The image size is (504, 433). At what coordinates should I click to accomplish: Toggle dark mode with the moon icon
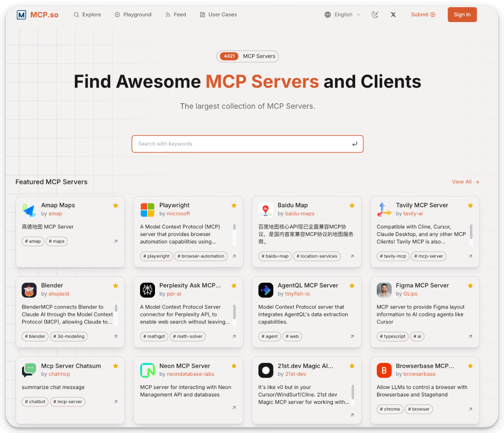[x=375, y=15]
